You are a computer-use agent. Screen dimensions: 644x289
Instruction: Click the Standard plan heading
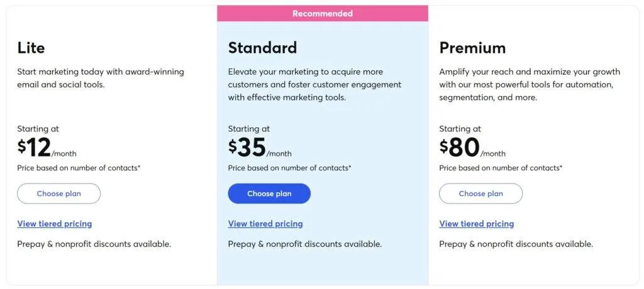click(x=262, y=48)
